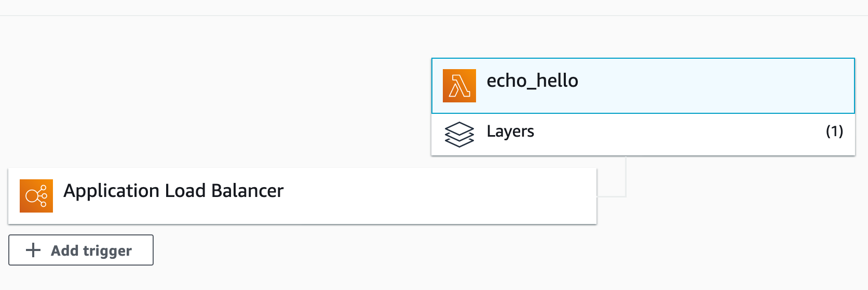Select the echo_hello function box
Screen dimensions: 868x290
(x=643, y=86)
